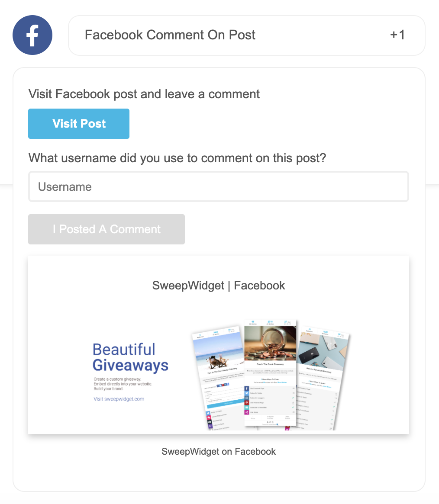Open the SweepWidget on Facebook link
This screenshot has width=439, height=504.
(x=219, y=451)
